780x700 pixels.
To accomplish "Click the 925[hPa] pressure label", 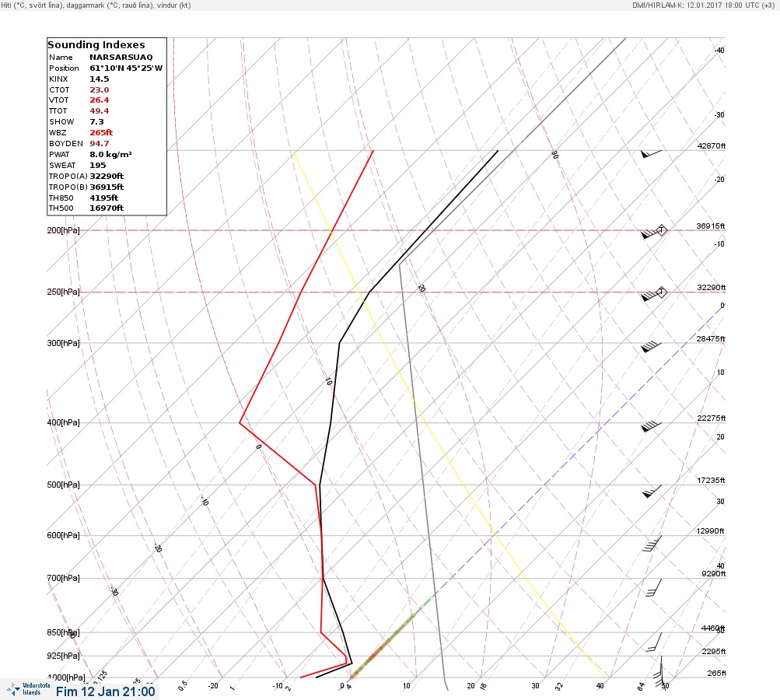I will coord(63,656).
